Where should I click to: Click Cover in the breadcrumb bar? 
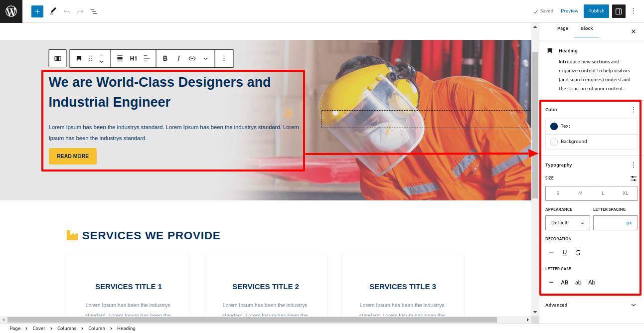click(39, 329)
